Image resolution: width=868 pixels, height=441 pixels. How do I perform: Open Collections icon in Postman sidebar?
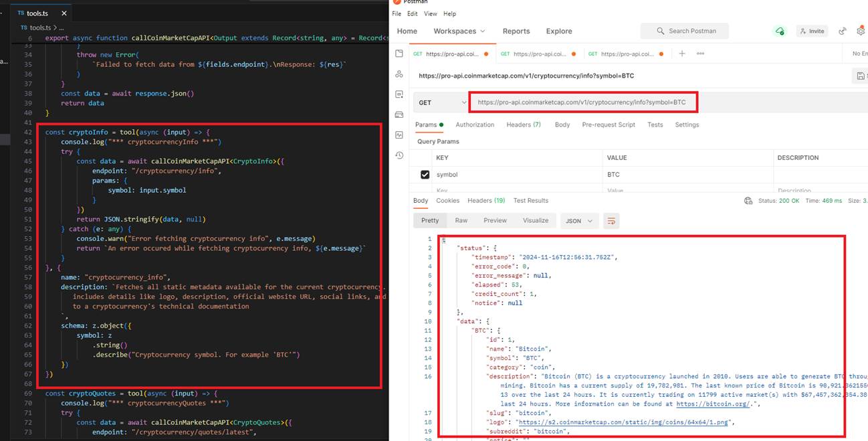coord(399,54)
